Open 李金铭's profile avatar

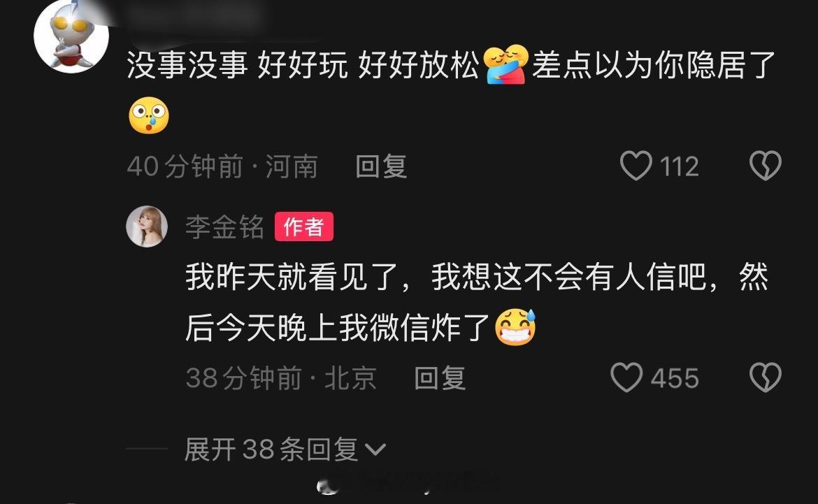pyautogui.click(x=147, y=226)
